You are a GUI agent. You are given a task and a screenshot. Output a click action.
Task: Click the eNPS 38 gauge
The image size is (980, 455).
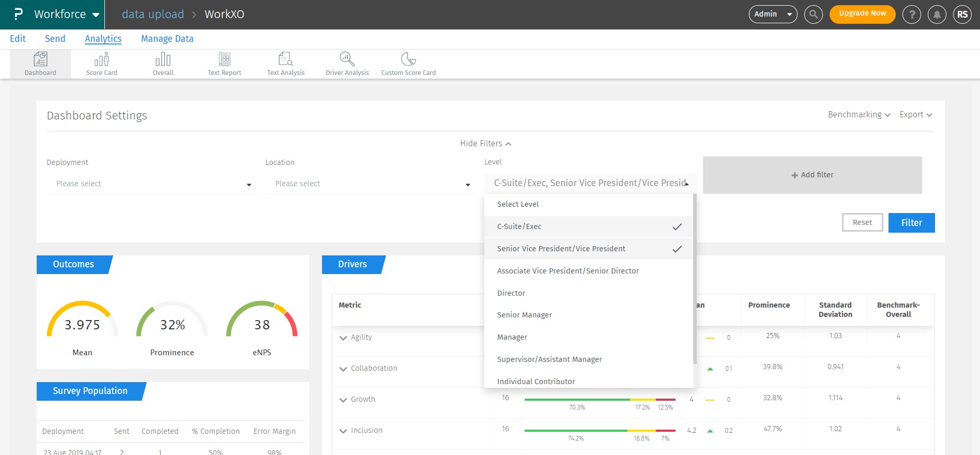[262, 320]
